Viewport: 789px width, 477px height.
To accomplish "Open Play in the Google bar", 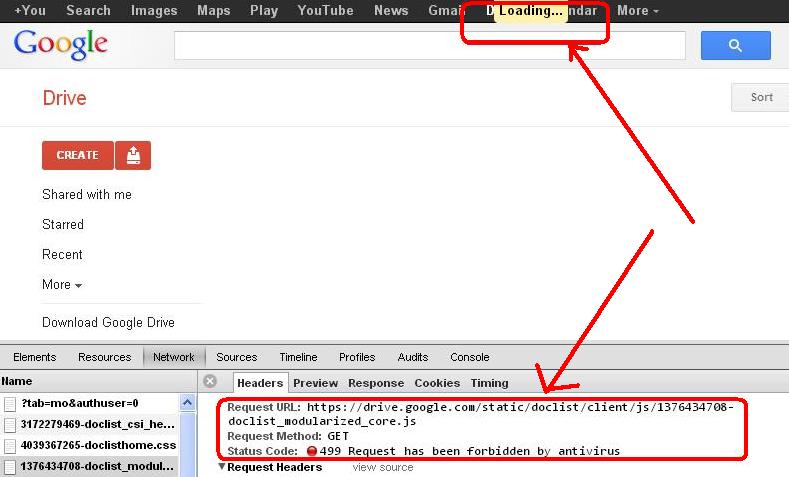I will tap(264, 11).
